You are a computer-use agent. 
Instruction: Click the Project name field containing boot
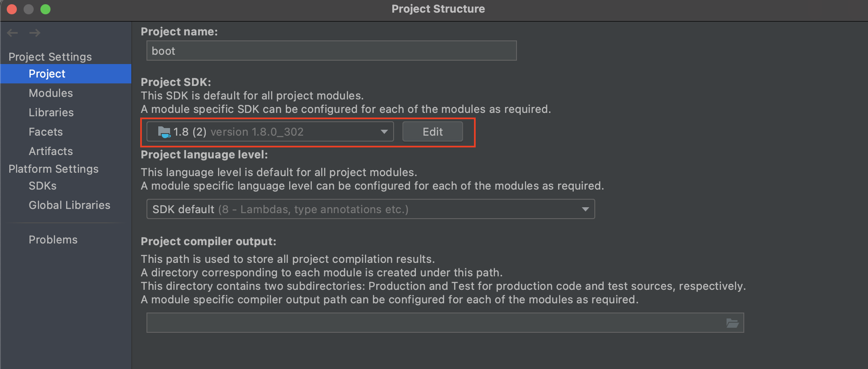[331, 51]
